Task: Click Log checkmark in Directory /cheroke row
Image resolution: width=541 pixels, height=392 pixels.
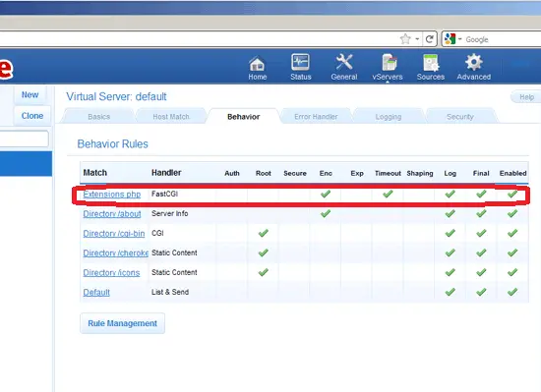Action: 450,252
